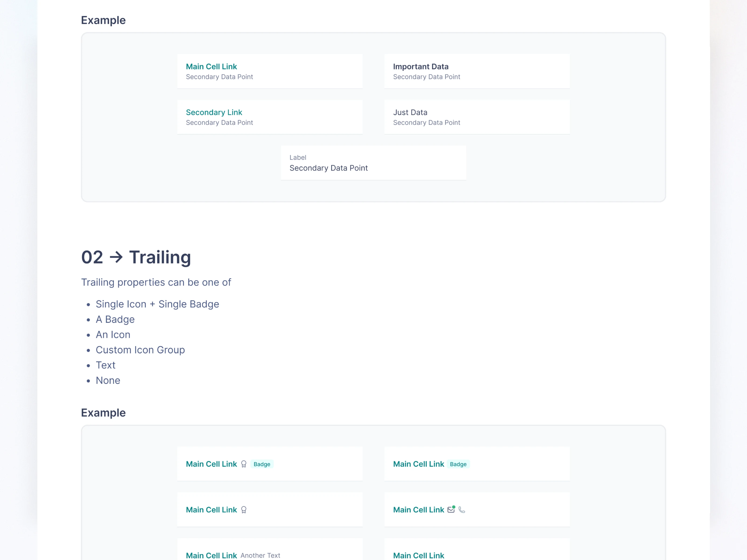
Task: Click the arrow in Trailing heading
Action: tap(116, 257)
